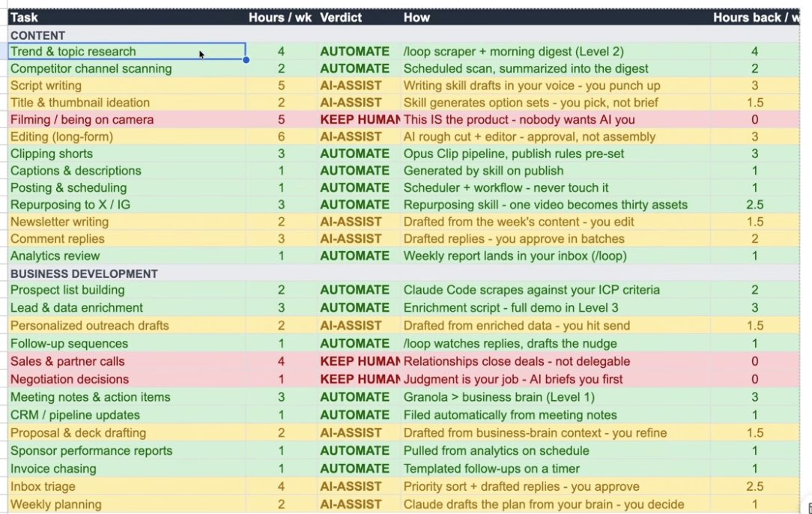The height and width of the screenshot is (514, 812).
Task: Select the Hours back header cell
Action: (755, 18)
